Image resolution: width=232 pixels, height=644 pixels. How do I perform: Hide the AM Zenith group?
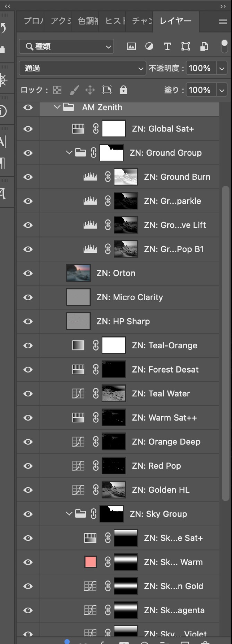coord(28,107)
